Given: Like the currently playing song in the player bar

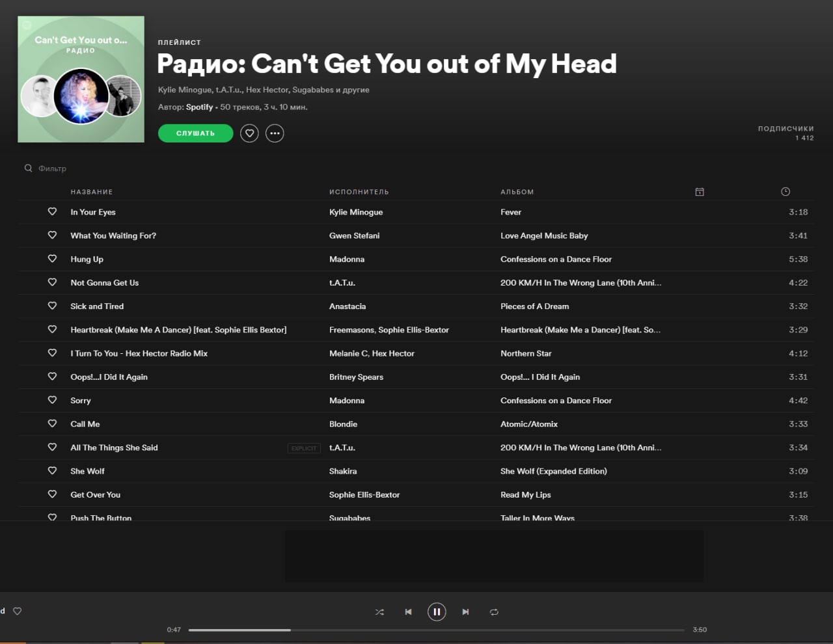Looking at the screenshot, I should pyautogui.click(x=18, y=611).
